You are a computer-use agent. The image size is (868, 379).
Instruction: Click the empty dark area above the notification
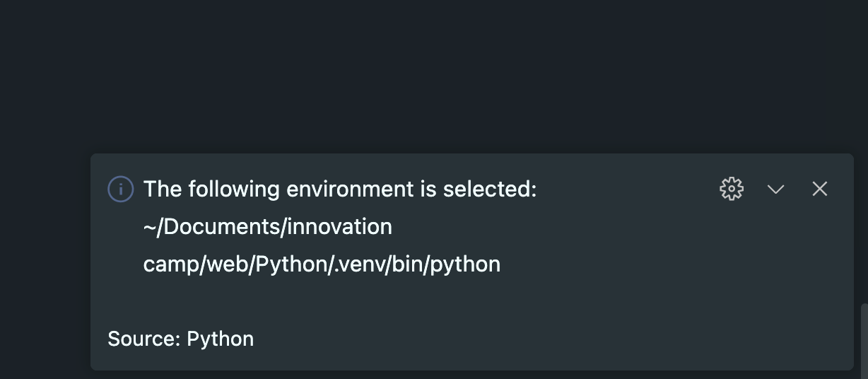point(424,71)
